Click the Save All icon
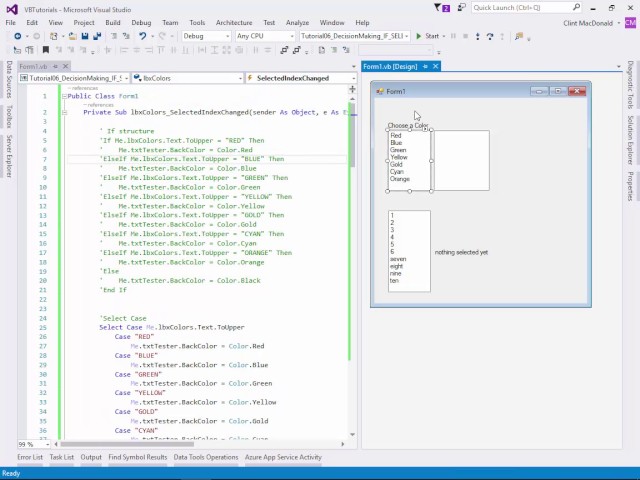640x480 pixels. coord(97,36)
